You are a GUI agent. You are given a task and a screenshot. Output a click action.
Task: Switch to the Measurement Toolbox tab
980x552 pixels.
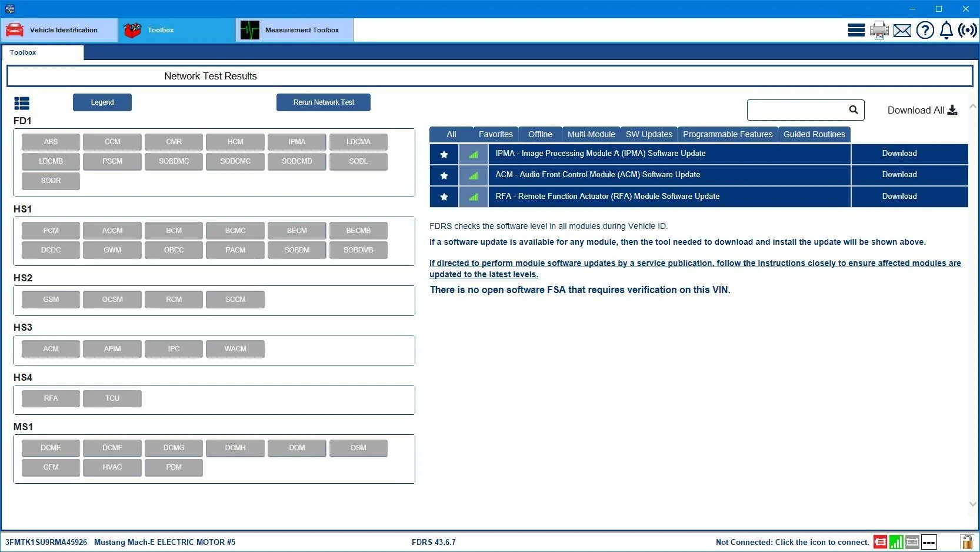click(x=295, y=30)
